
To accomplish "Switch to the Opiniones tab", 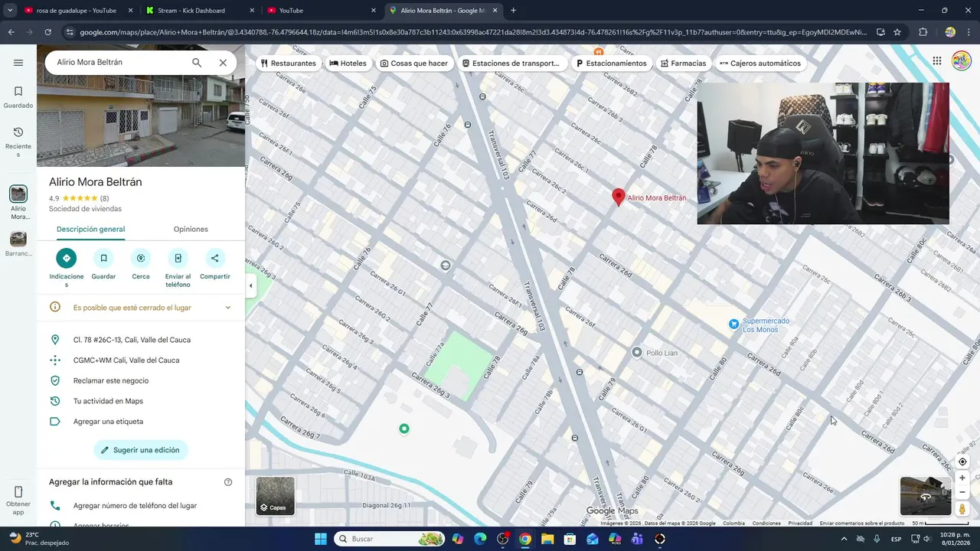I will (191, 229).
